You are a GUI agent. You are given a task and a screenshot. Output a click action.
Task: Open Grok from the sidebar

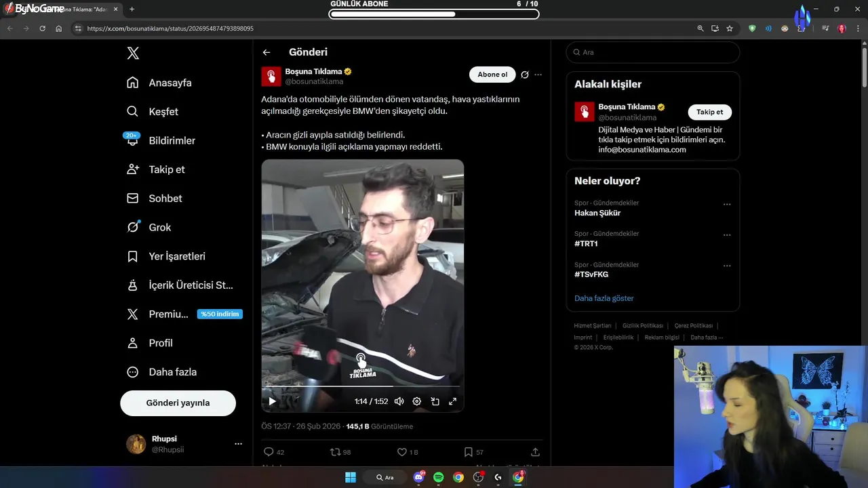pos(149,227)
